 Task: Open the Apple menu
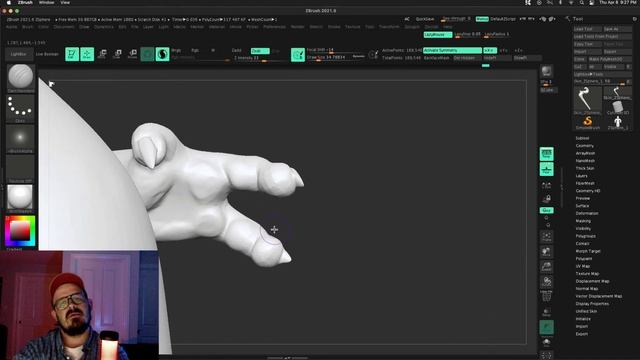point(9,2)
